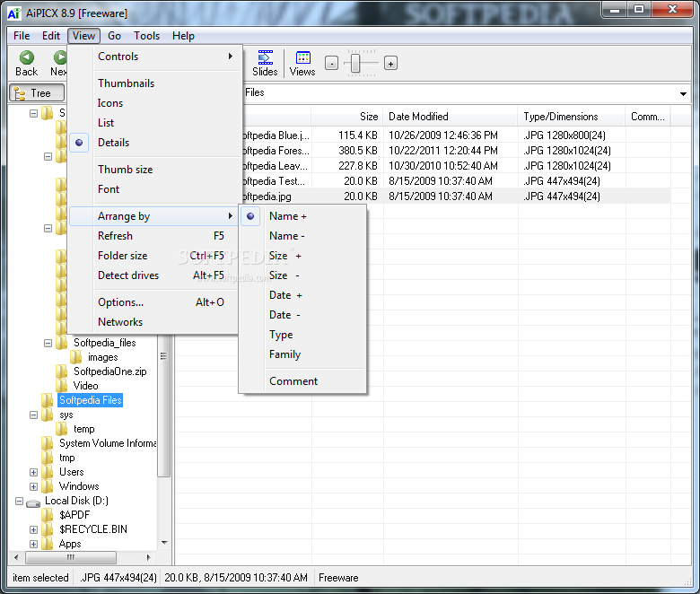Close the open View menu
This screenshot has height=594, width=700.
point(83,36)
